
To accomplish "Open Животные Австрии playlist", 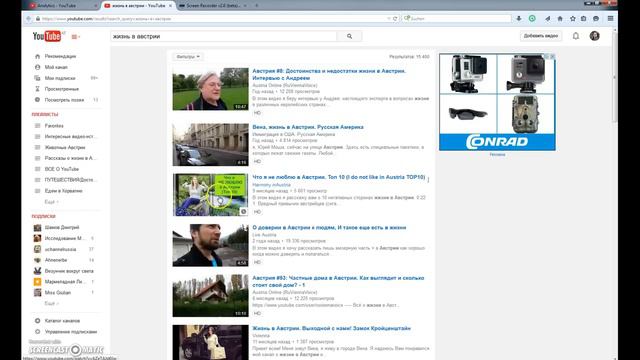I will [x=65, y=147].
